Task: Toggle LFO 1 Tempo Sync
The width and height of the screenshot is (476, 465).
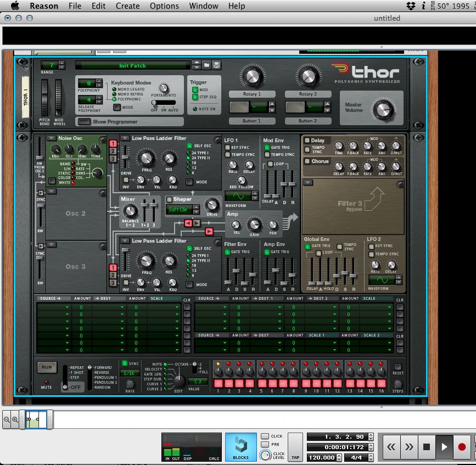Action: [x=227, y=154]
